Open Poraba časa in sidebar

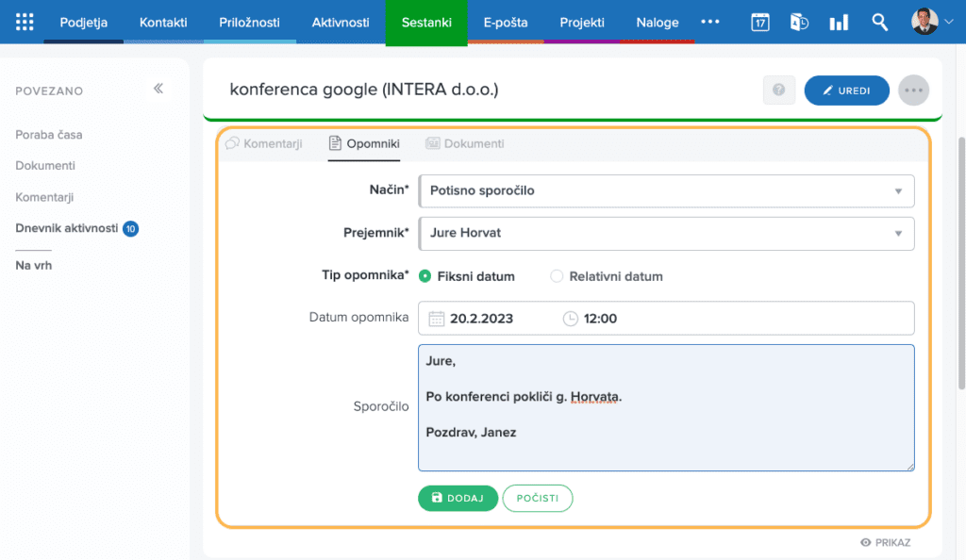49,135
